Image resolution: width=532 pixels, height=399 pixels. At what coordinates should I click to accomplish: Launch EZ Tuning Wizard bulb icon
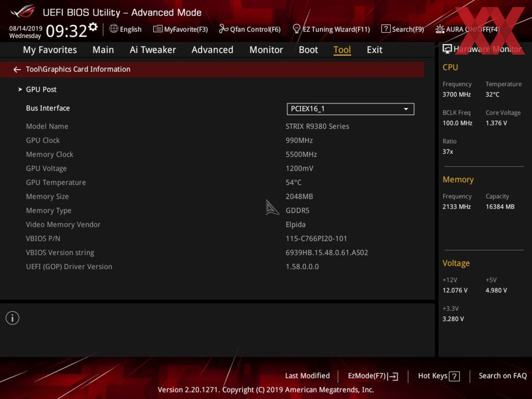[x=297, y=29]
